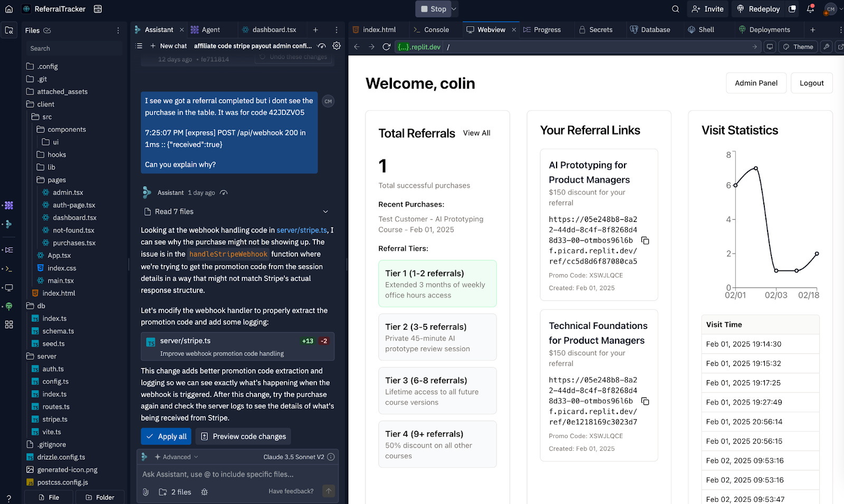Open stripe.ts in file tree

(55, 420)
